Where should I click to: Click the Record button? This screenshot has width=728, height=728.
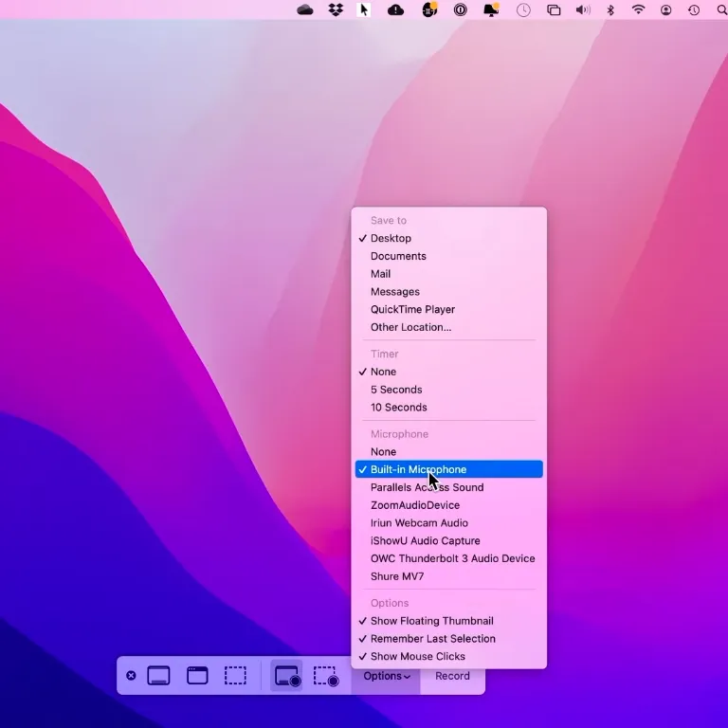pos(452,676)
